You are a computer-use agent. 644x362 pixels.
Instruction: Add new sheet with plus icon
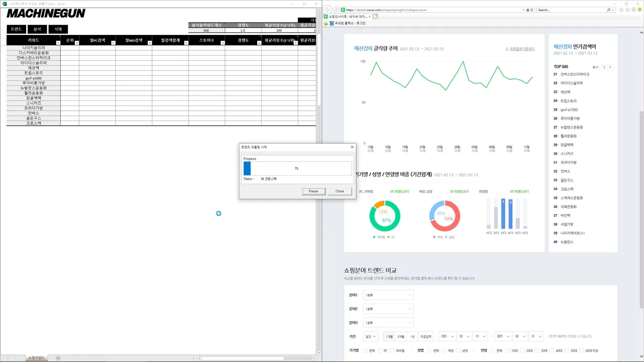click(58, 358)
